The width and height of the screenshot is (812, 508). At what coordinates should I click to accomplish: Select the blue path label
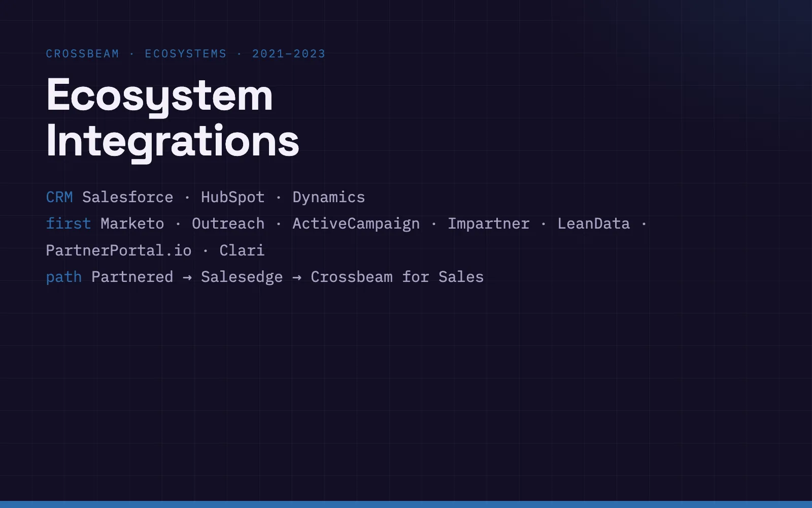click(x=64, y=277)
